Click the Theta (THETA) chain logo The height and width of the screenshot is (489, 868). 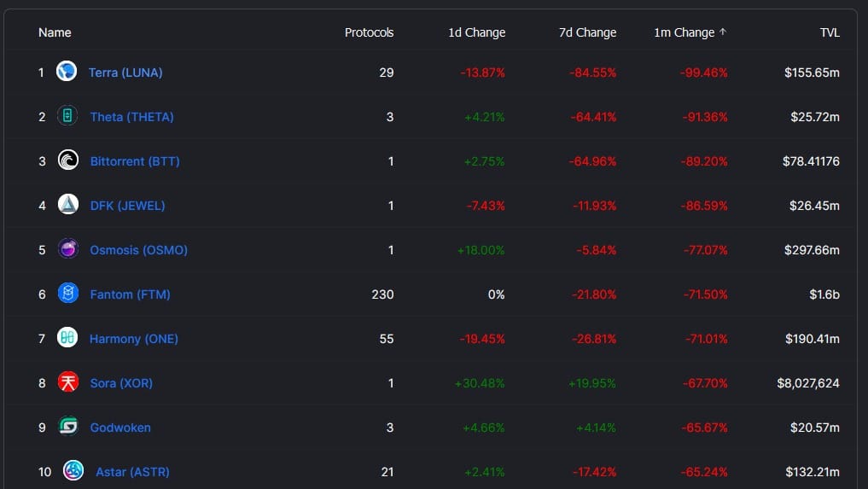[67, 116]
